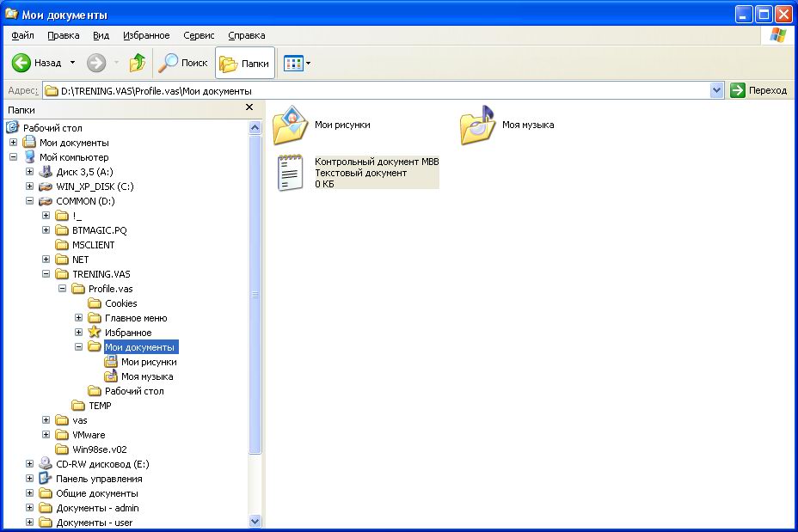Open Back history dropdown arrow
The height and width of the screenshot is (532, 798).
coord(72,63)
